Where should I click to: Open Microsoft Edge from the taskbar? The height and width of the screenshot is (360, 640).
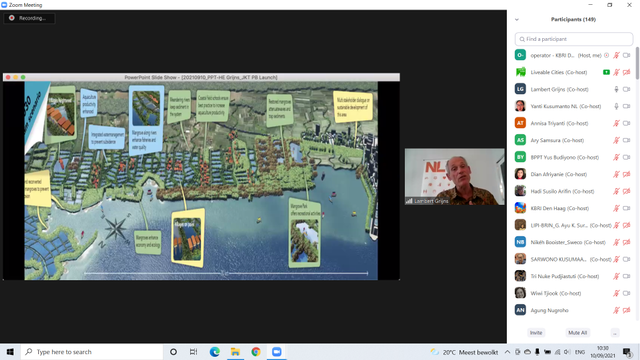(x=215, y=352)
